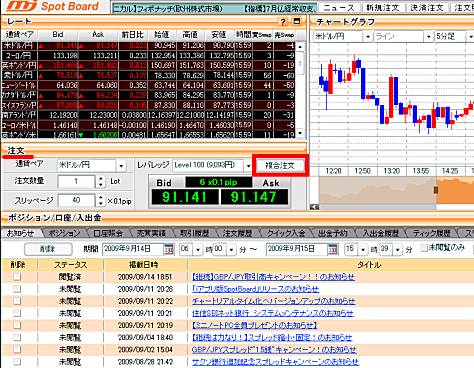474x368 pixels.
Task: Click the 決済注文 button in the top bar
Action: pos(427,7)
